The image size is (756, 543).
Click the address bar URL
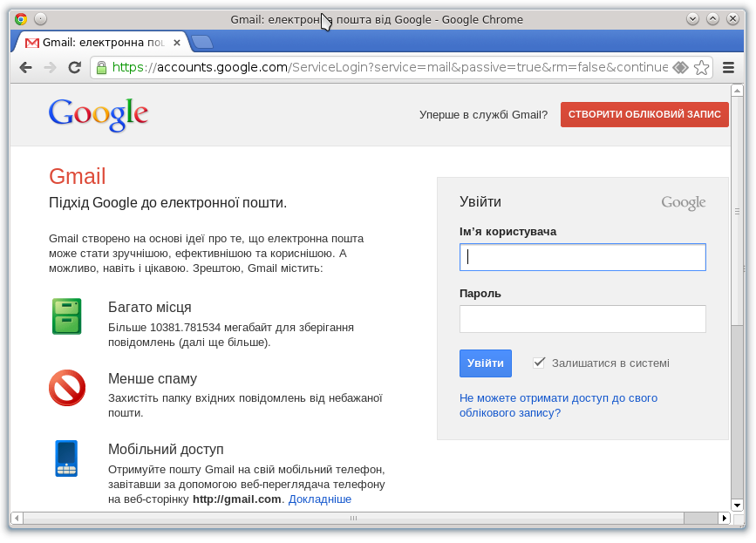click(390, 67)
